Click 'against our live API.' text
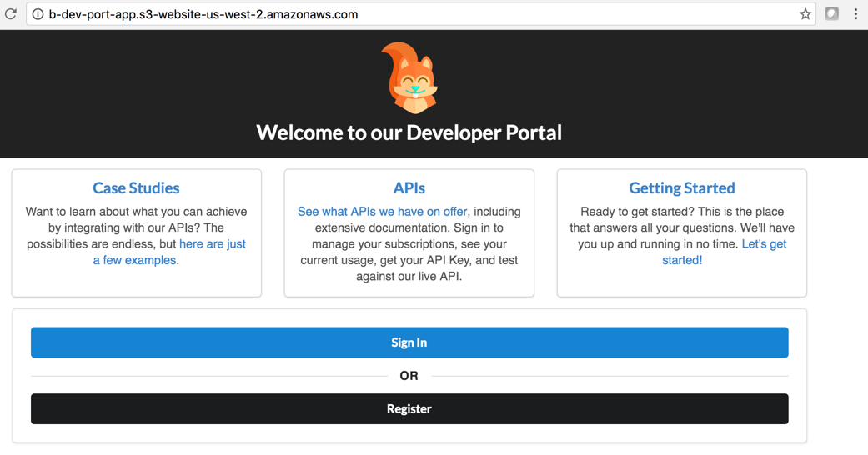The width and height of the screenshot is (868, 455). pyautogui.click(x=409, y=276)
